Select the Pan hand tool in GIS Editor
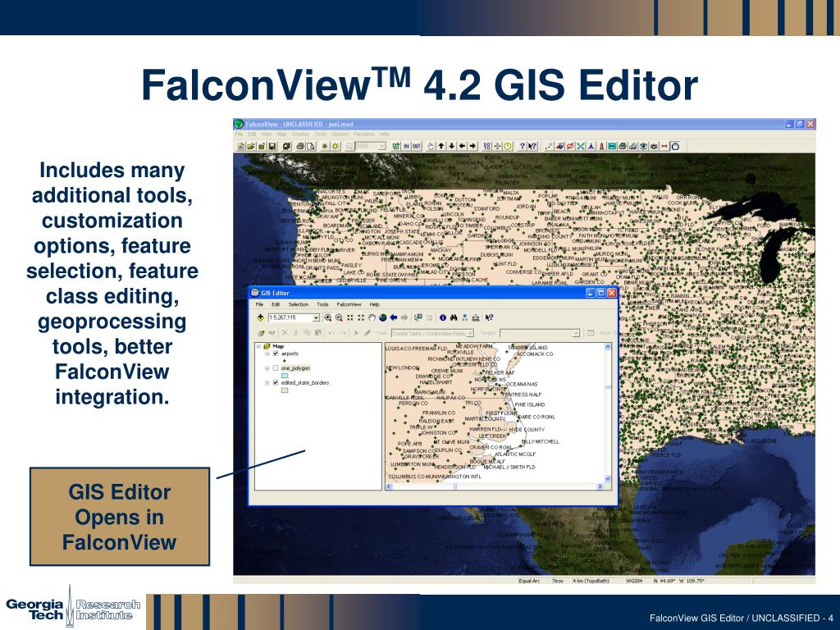 tap(372, 317)
